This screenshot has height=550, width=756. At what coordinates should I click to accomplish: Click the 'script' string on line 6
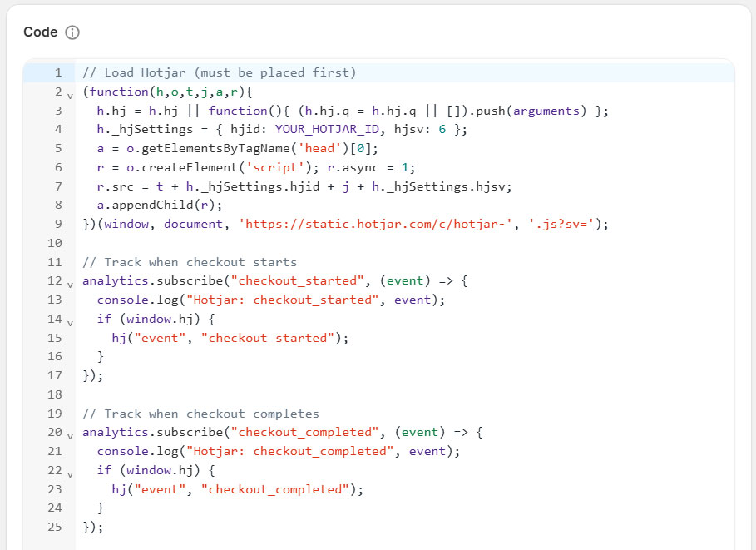(x=274, y=167)
